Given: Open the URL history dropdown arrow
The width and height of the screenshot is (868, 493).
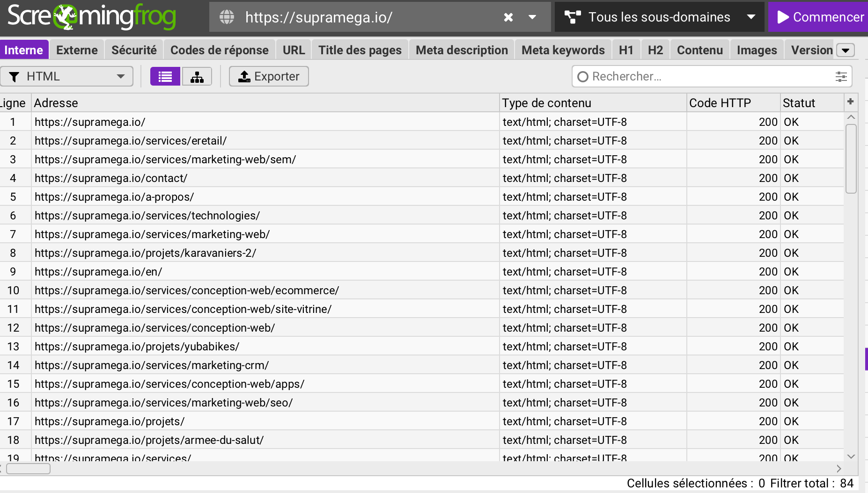Looking at the screenshot, I should coord(532,17).
